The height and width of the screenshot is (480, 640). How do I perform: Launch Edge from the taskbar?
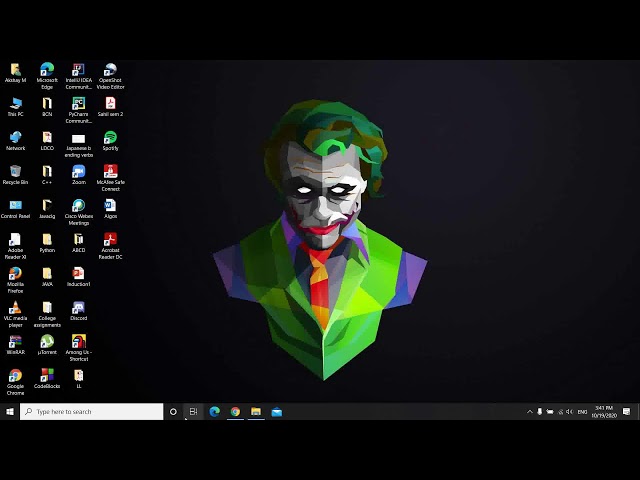click(215, 411)
